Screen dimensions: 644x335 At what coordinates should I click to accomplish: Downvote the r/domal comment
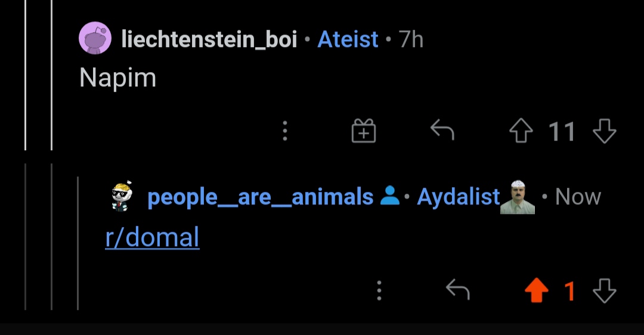pos(604,291)
